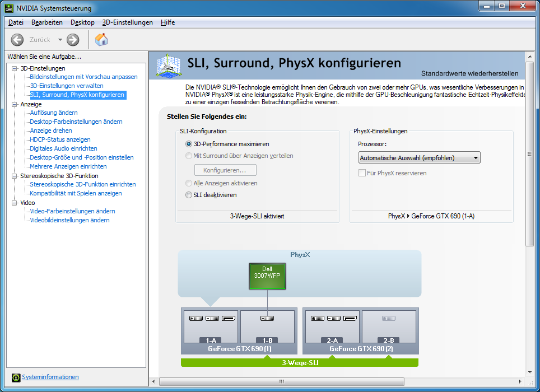Click the Forward arrow button in toolbar
Image resolution: width=540 pixels, height=392 pixels.
click(73, 40)
